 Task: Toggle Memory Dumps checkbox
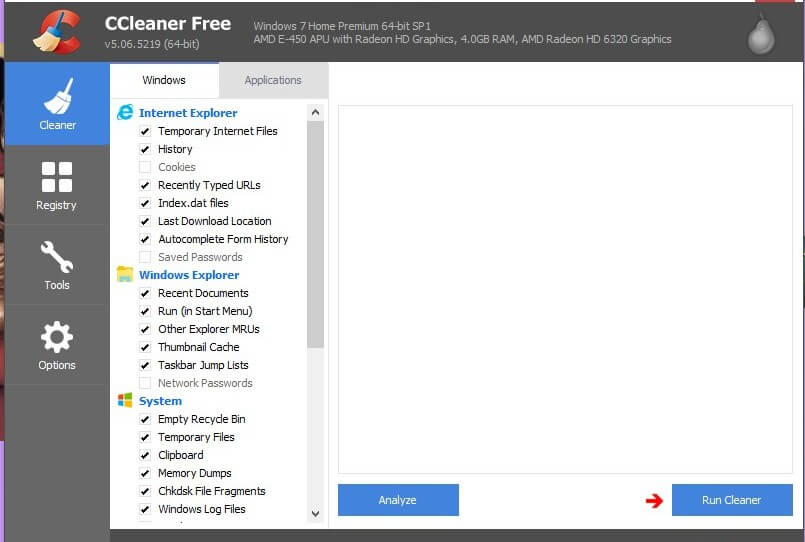coord(145,473)
